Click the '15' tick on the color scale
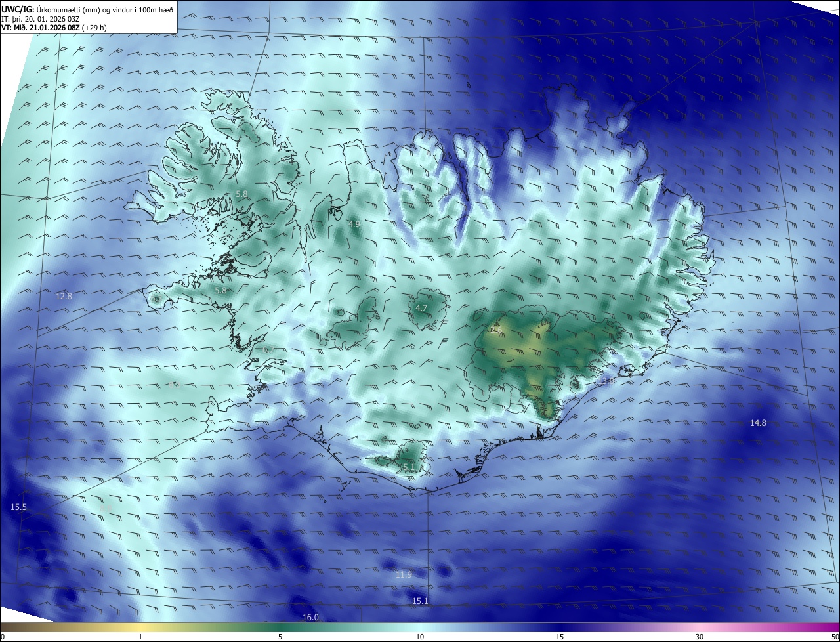The height and width of the screenshot is (642, 840). 560,637
